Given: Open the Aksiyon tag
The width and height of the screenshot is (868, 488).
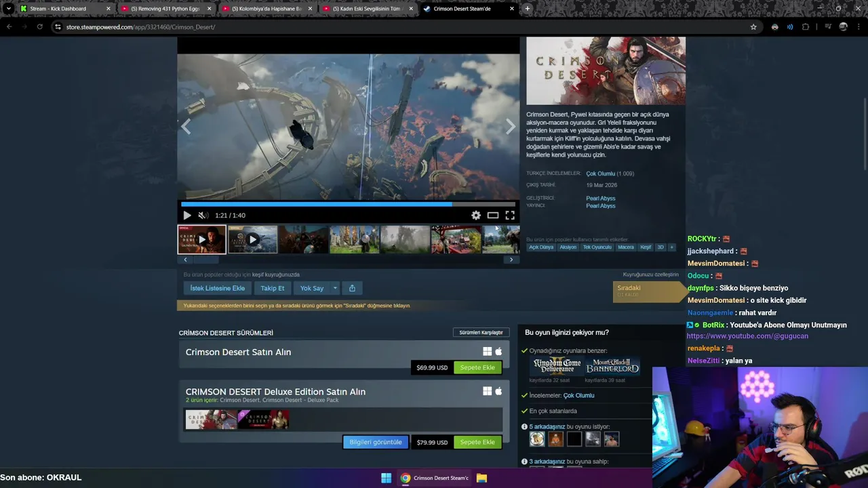Looking at the screenshot, I should click(568, 247).
